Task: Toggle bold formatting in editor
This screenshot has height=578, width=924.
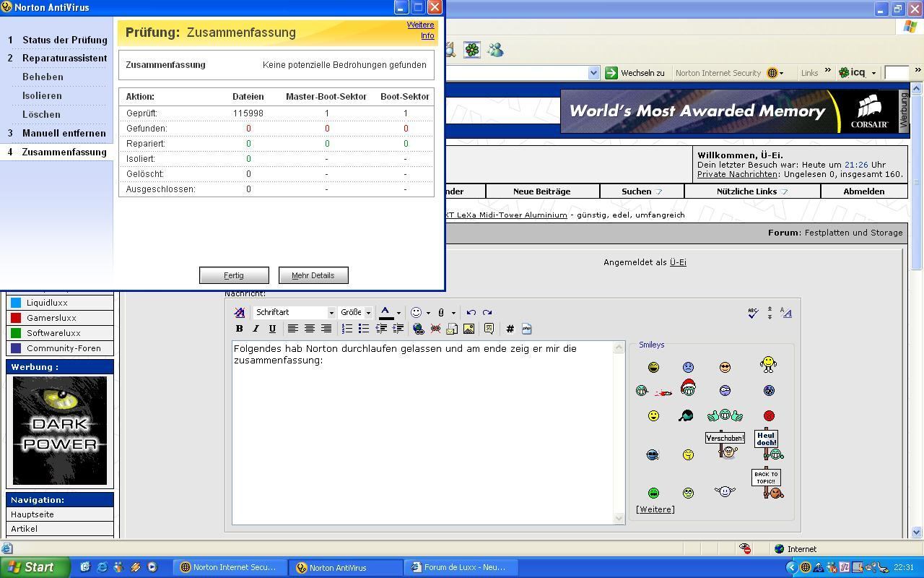Action: point(239,329)
